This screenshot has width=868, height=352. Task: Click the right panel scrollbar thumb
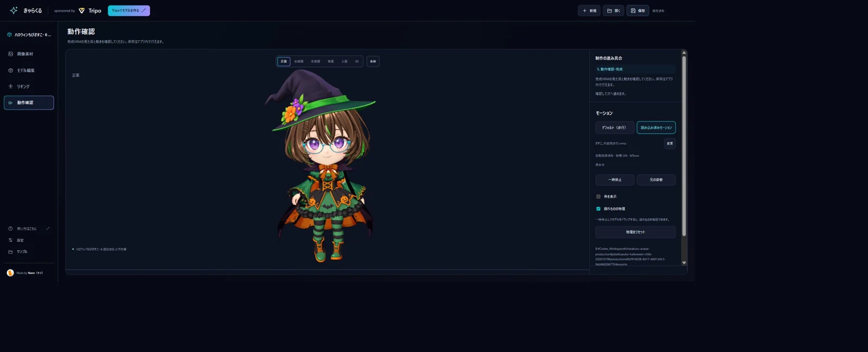(684, 146)
